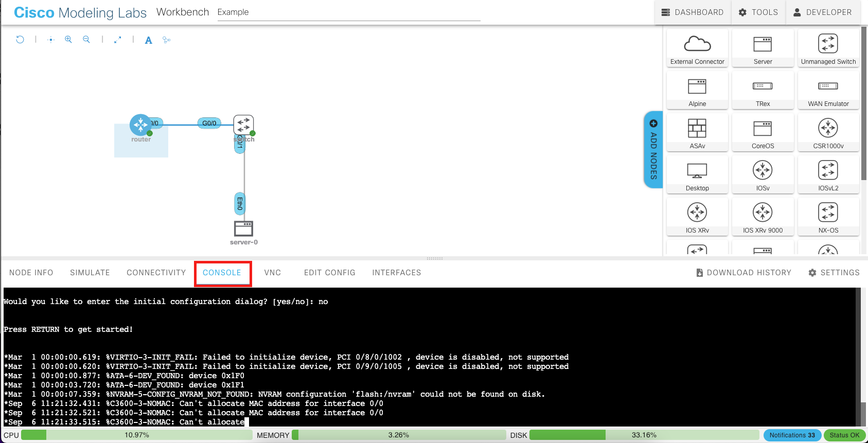This screenshot has height=443, width=868.
Task: Zoom out on the topology canvas
Action: click(x=86, y=40)
